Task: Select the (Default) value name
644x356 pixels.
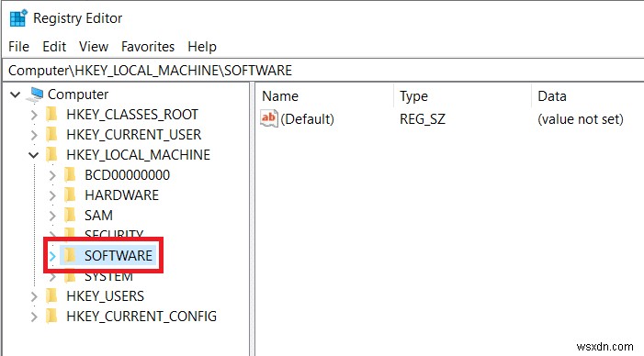Action: coord(307,119)
